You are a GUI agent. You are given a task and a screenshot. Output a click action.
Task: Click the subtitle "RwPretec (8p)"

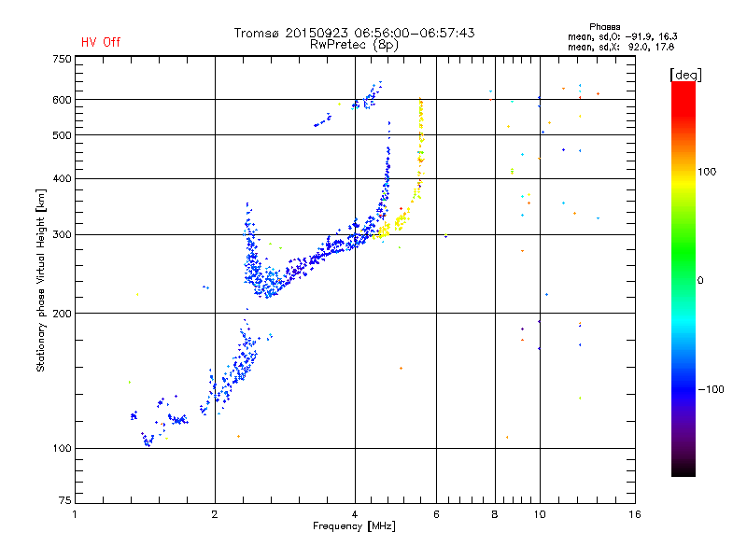tap(354, 45)
